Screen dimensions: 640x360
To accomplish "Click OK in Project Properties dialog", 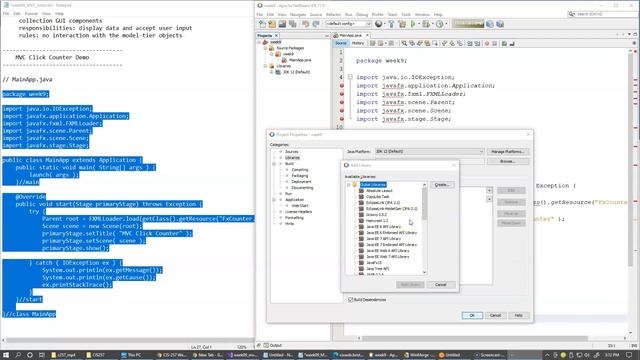I will (x=472, y=316).
